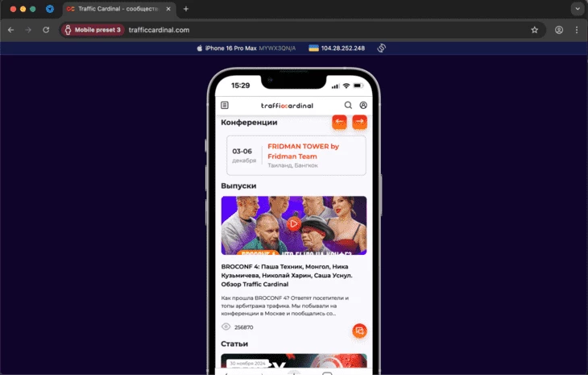The width and height of the screenshot is (588, 375).
Task: Click the blue browser app icon beside tabs
Action: click(49, 9)
